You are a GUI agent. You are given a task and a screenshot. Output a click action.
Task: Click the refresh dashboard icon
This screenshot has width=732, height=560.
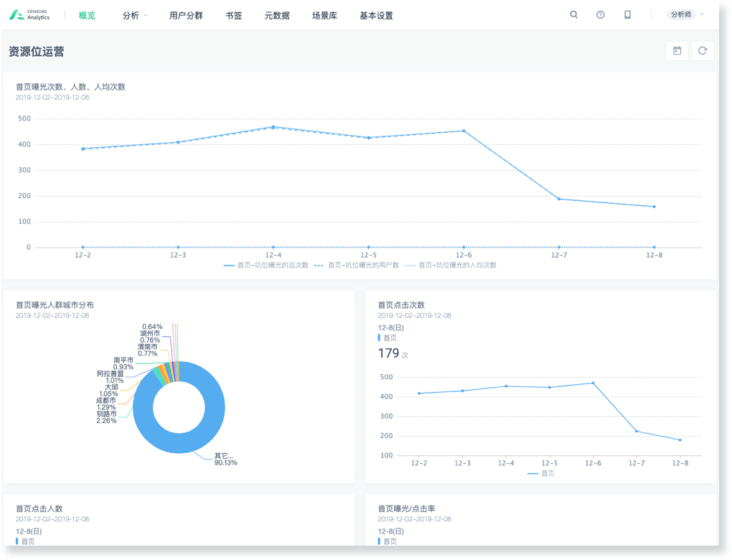click(703, 51)
